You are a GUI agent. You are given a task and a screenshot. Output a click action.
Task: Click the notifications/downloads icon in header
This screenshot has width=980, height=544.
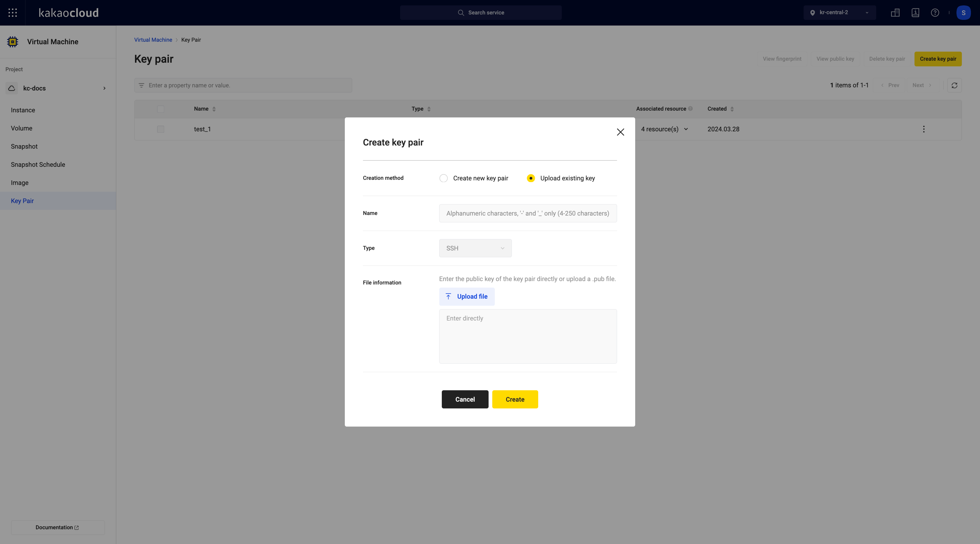tap(915, 12)
